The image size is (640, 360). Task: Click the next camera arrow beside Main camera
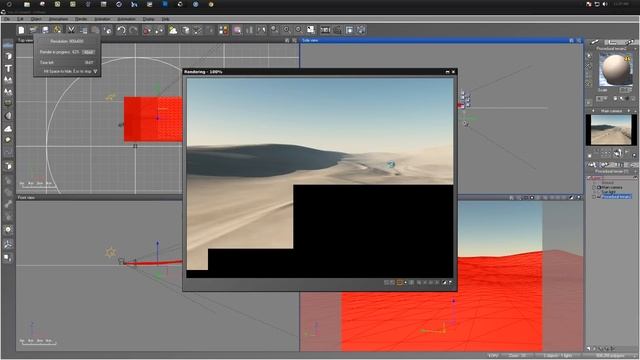(x=629, y=111)
